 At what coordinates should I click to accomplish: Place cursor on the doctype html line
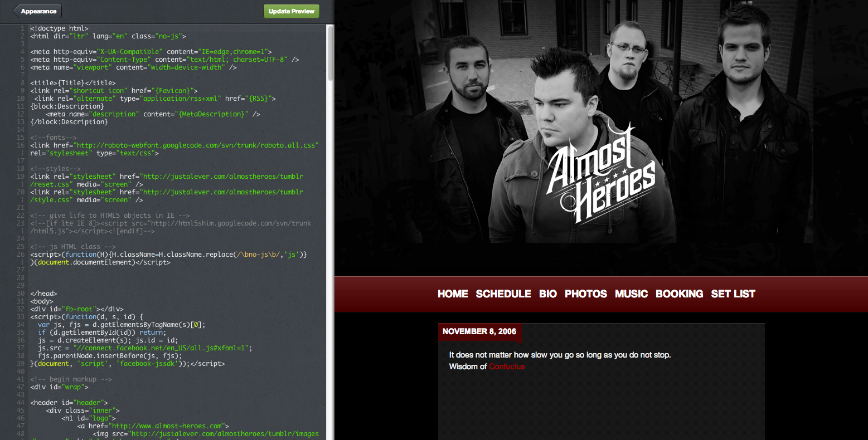point(59,28)
